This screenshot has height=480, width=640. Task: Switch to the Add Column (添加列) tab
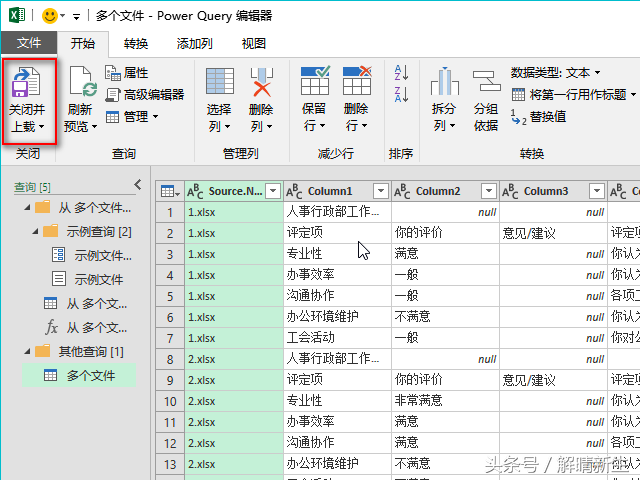(x=194, y=43)
